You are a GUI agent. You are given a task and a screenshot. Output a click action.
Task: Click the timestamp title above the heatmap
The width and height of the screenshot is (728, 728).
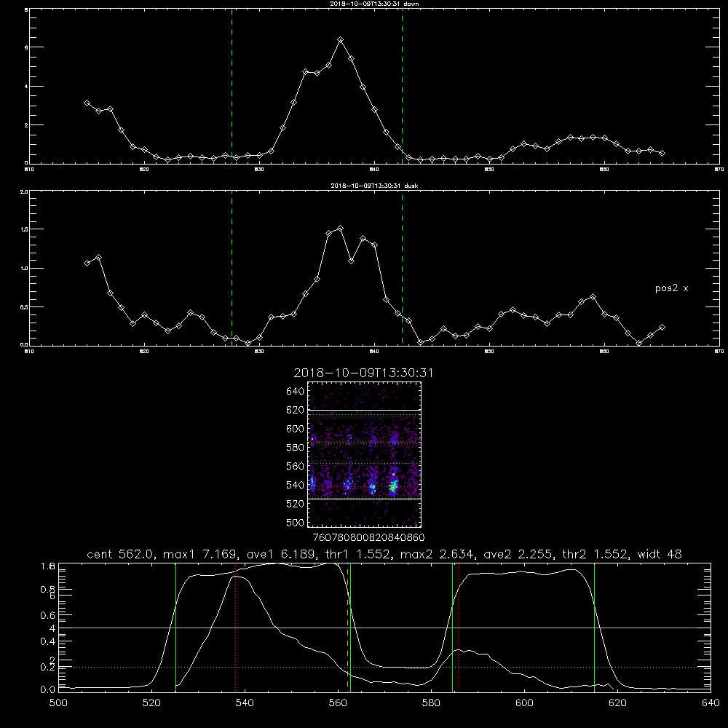(363, 373)
